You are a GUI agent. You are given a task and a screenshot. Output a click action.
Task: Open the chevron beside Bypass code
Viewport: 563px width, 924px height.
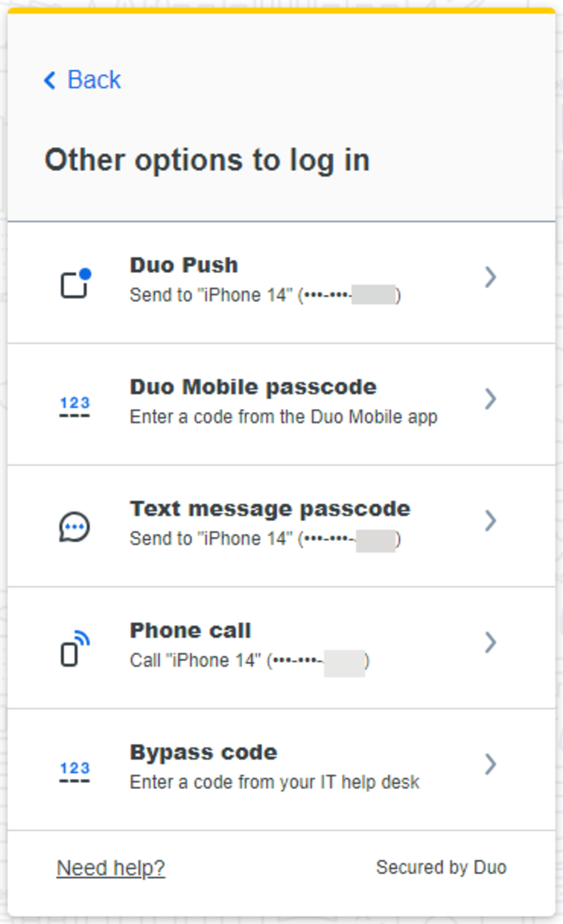tap(490, 764)
